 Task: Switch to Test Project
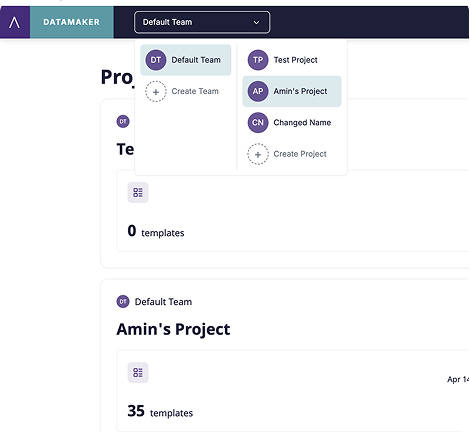292,60
